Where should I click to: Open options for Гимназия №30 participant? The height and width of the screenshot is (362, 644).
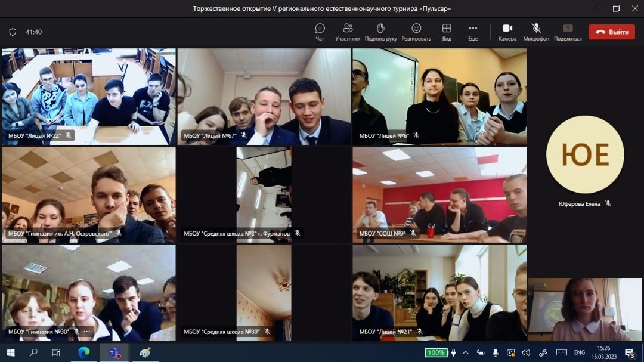87,332
